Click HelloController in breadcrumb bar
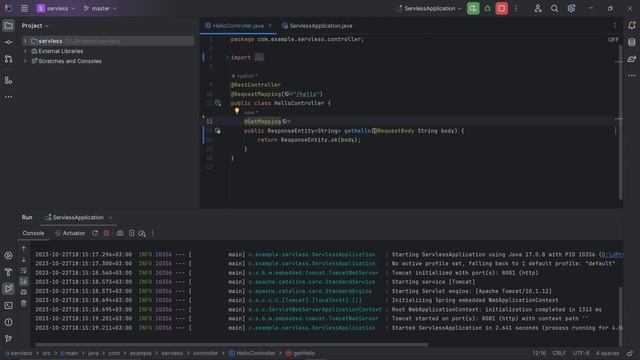Viewport: 640px width, 360px height. [252, 353]
